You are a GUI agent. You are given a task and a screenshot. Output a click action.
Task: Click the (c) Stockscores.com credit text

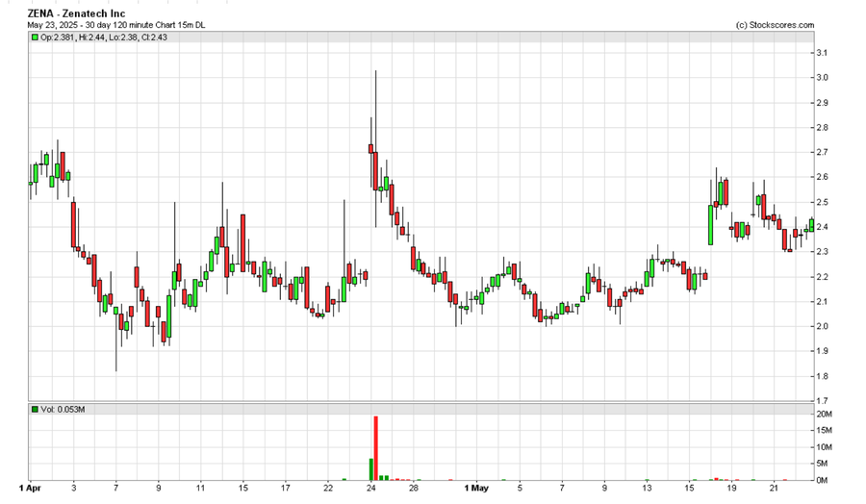(775, 25)
